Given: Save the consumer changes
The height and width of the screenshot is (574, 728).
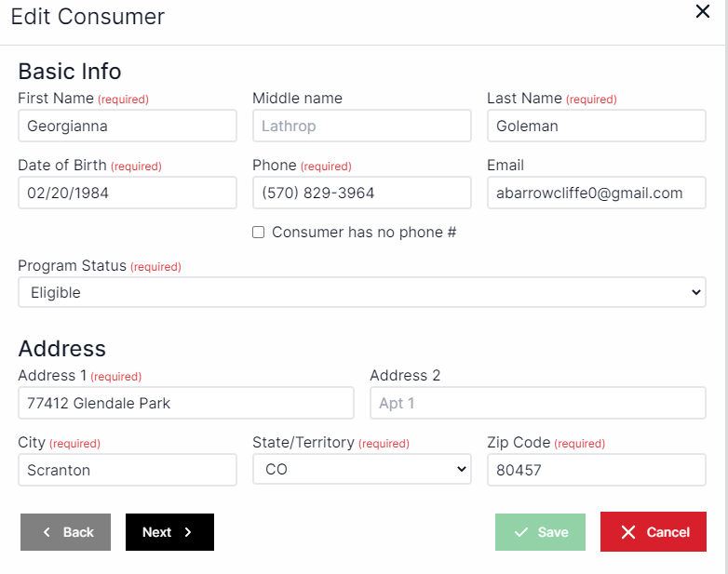Looking at the screenshot, I should (x=540, y=532).
